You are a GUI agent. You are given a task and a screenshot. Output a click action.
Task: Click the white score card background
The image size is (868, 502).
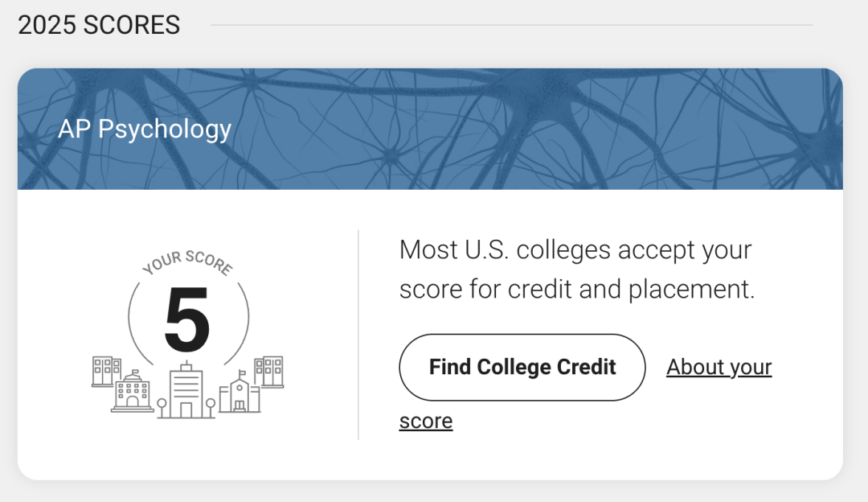pyautogui.click(x=430, y=335)
